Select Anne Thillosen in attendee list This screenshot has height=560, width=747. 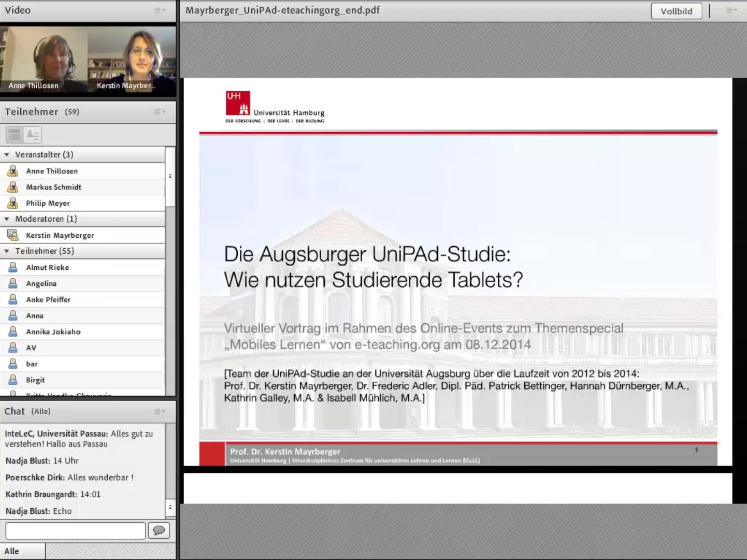[x=83, y=171]
